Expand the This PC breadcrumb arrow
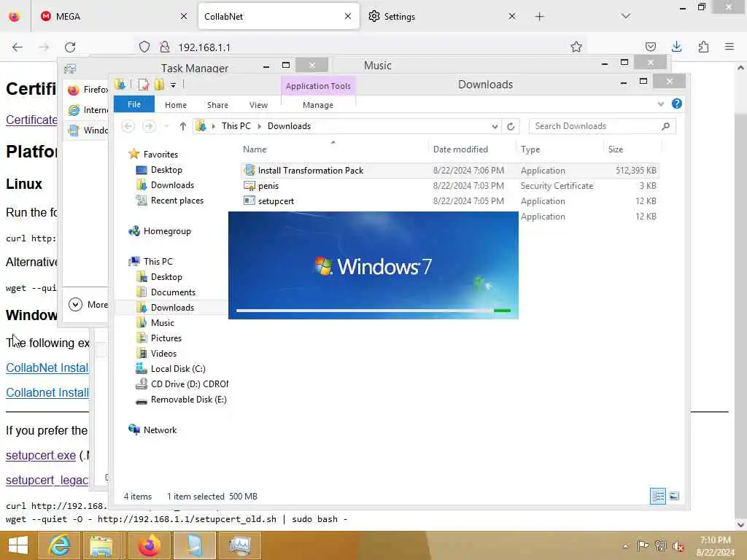747x560 pixels. pyautogui.click(x=260, y=126)
